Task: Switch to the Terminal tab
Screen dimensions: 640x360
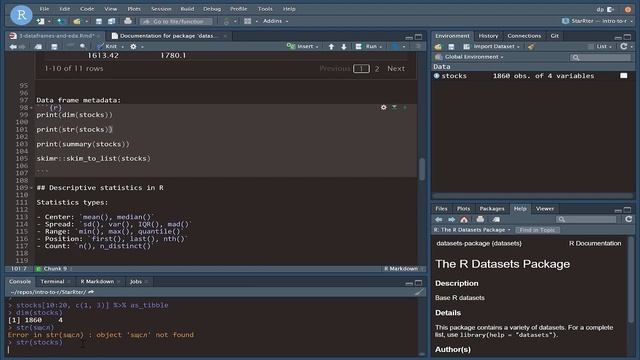Action: pos(52,282)
